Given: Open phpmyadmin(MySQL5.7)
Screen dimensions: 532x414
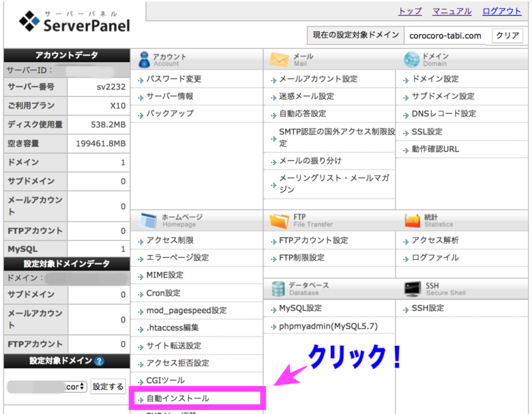Looking at the screenshot, I should coord(328,326).
